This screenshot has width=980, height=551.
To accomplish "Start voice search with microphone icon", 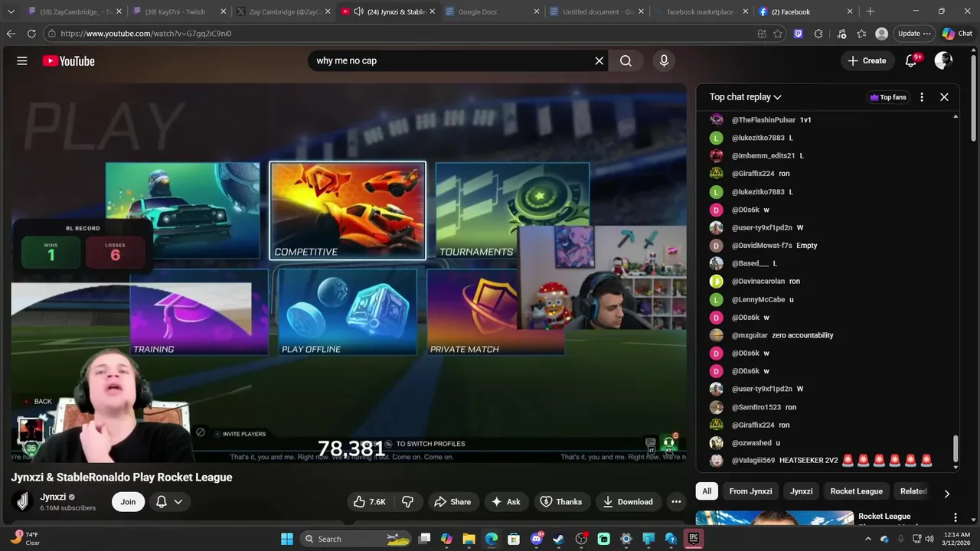I will click(664, 60).
